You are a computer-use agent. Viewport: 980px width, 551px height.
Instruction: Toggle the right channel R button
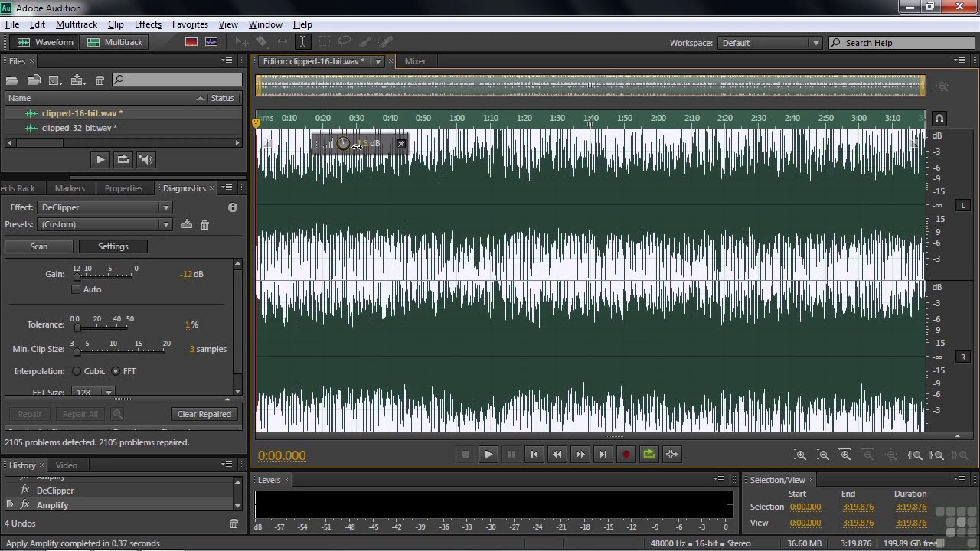963,357
